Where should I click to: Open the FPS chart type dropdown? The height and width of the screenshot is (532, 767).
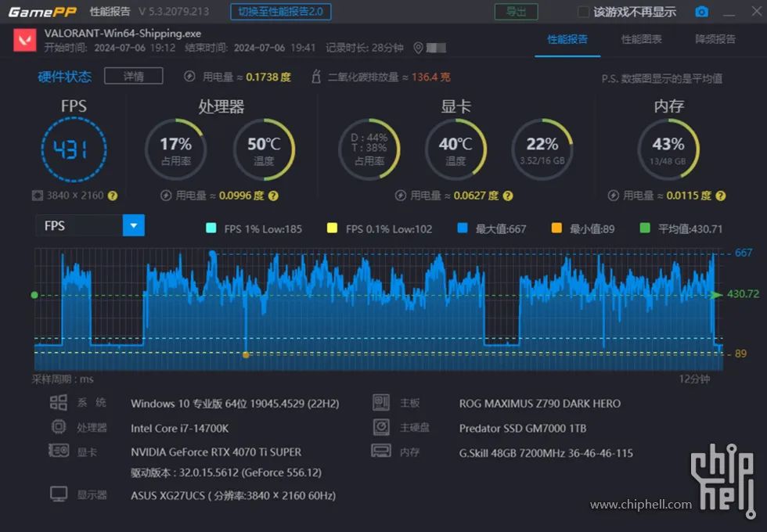[x=134, y=225]
